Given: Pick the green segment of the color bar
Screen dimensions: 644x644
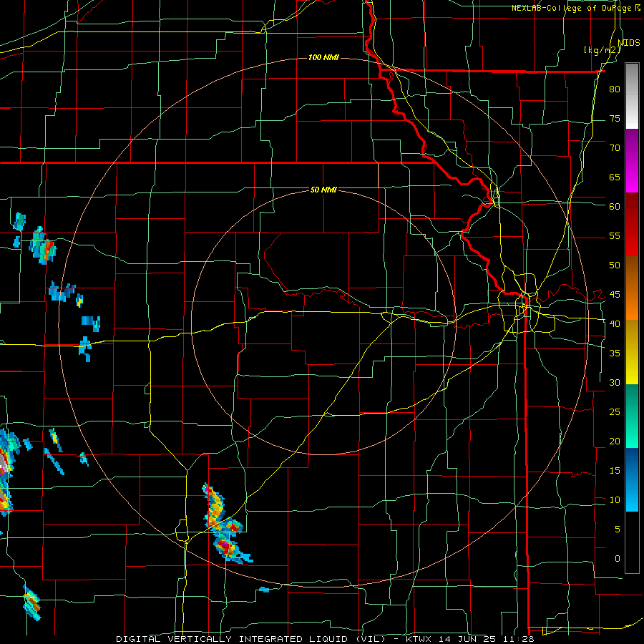Looking at the screenshot, I should tap(632, 416).
